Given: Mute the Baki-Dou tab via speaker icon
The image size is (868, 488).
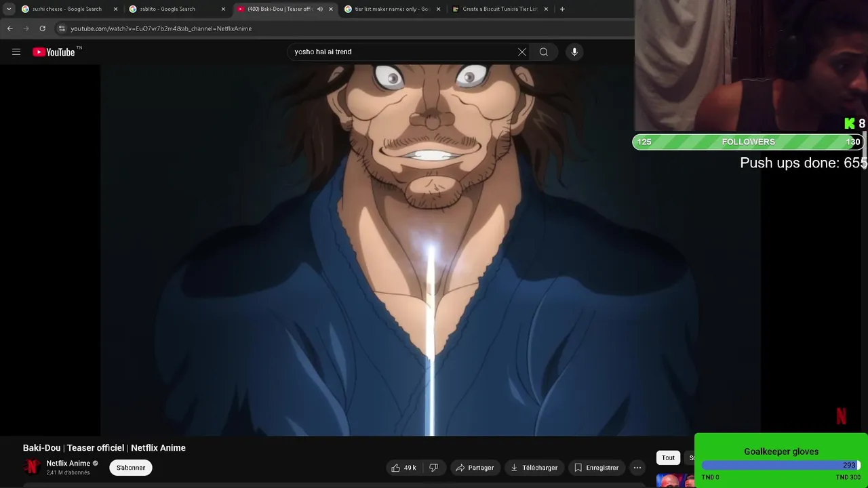Looking at the screenshot, I should coord(320,9).
